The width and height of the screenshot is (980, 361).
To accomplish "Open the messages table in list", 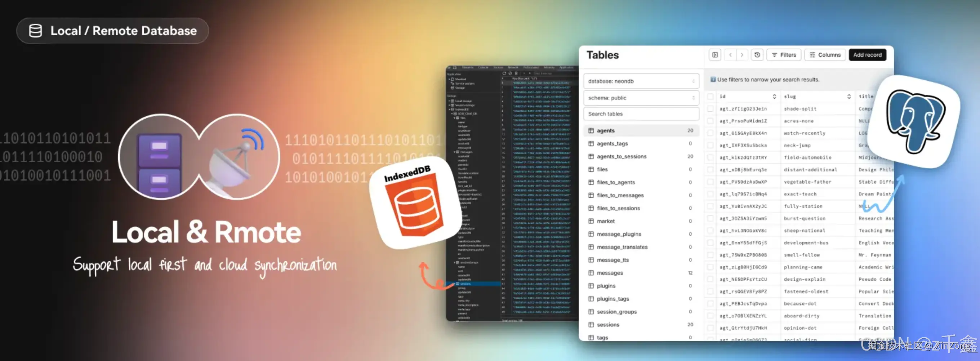I will [x=641, y=273].
